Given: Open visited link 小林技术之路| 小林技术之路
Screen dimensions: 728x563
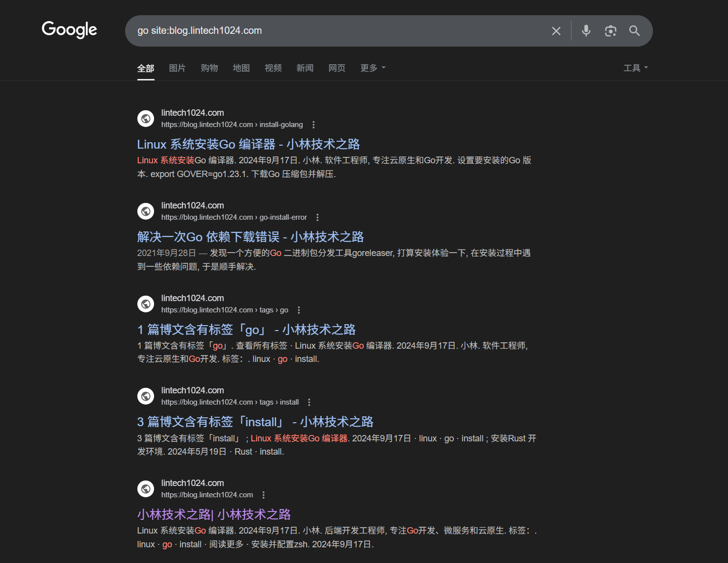Looking at the screenshot, I should click(x=214, y=514).
